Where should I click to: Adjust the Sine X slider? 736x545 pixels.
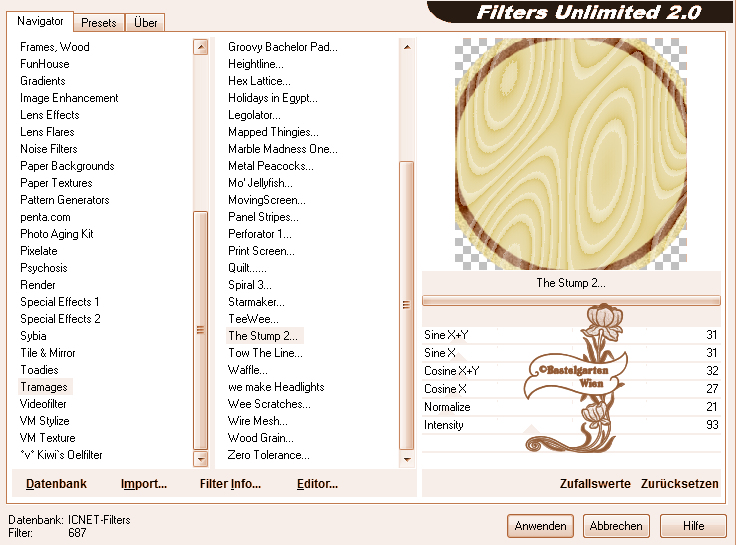[x=571, y=353]
